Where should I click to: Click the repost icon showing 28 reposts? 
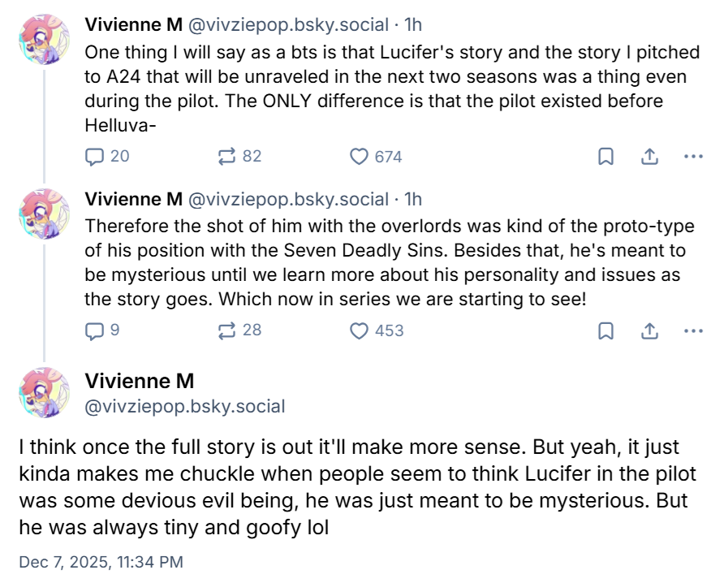228,330
